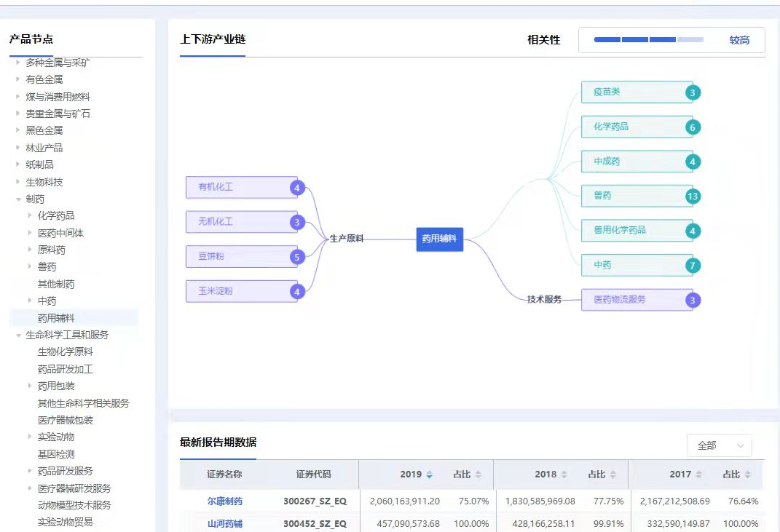The height and width of the screenshot is (532, 780).
Task: Click the count badge 5 on 豆饼粉
Action: coord(296,257)
